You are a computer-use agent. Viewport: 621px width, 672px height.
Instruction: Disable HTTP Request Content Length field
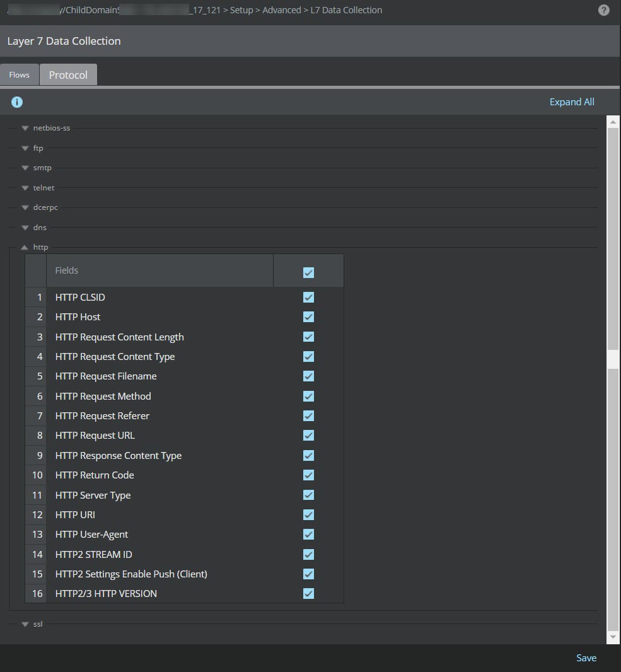[x=308, y=337]
